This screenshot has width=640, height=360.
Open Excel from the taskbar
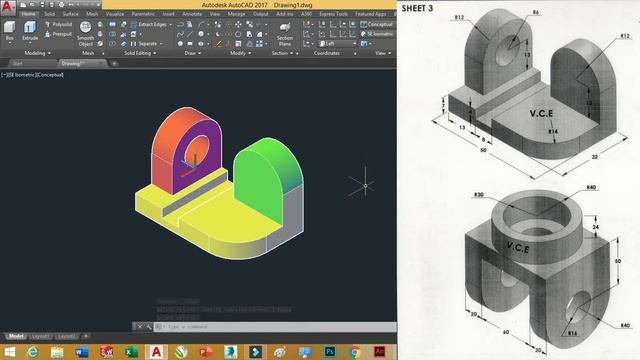coord(131,351)
